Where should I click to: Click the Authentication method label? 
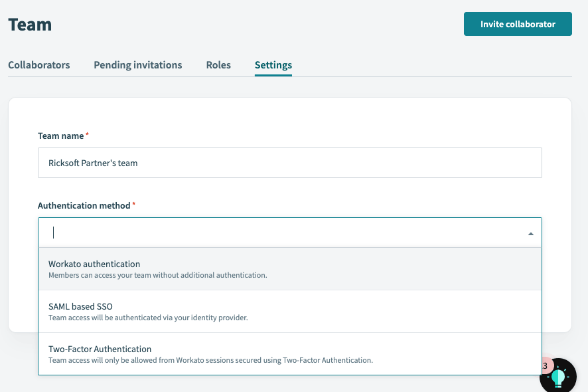click(84, 205)
